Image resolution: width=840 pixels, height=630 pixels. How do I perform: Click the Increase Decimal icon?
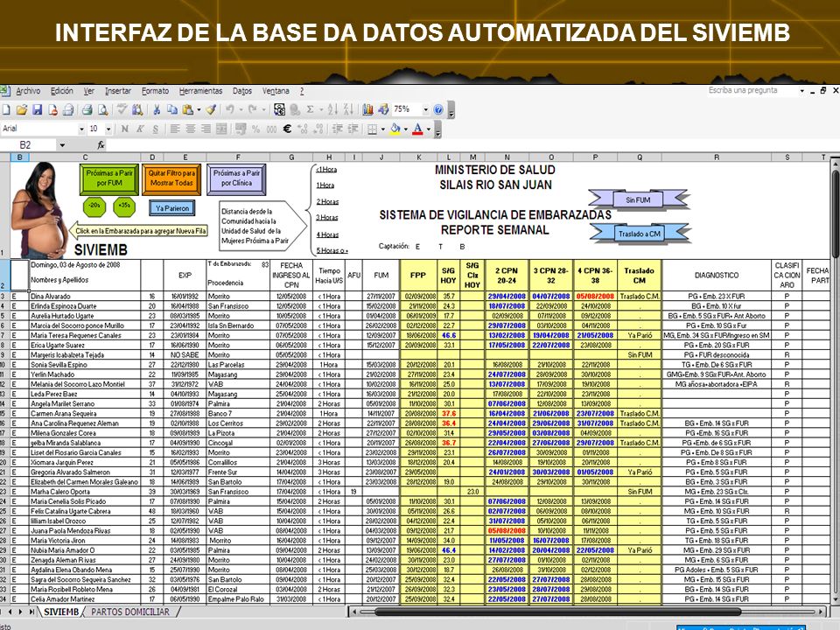click(303, 129)
